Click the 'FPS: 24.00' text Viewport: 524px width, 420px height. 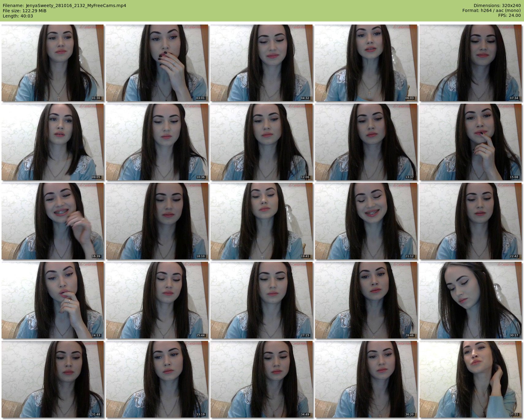pyautogui.click(x=509, y=16)
